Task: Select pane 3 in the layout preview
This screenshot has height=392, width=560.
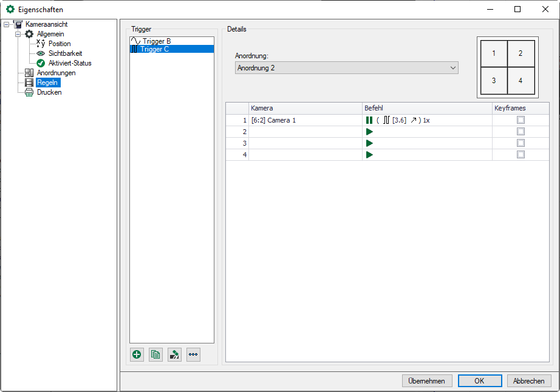Action: point(494,81)
